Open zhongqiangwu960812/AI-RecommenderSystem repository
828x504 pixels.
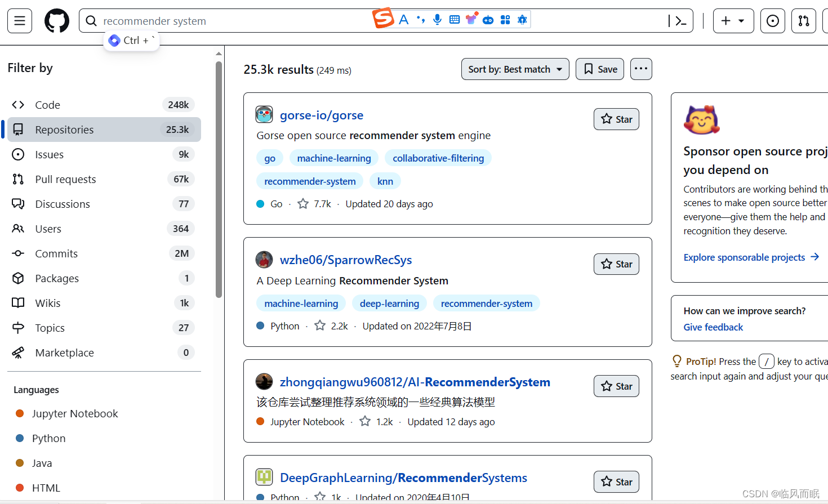point(415,382)
